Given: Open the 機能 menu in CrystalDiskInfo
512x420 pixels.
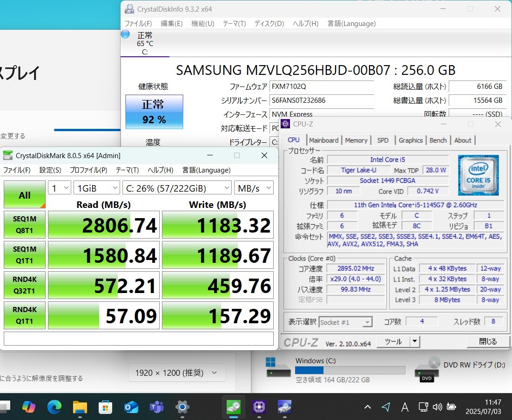Looking at the screenshot, I should point(202,23).
